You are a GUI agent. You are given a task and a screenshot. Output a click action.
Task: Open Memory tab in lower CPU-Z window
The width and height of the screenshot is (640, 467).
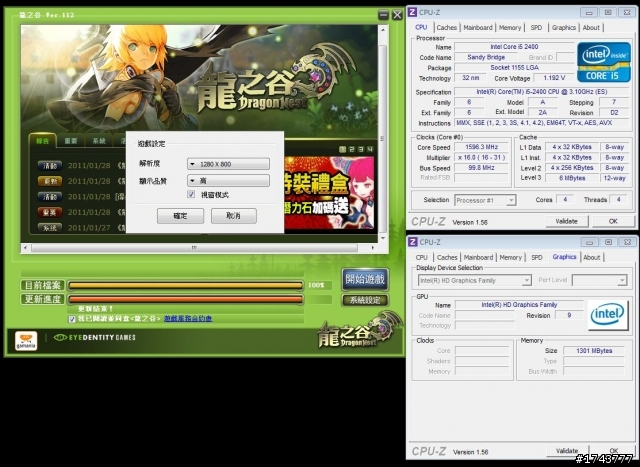[x=510, y=258]
